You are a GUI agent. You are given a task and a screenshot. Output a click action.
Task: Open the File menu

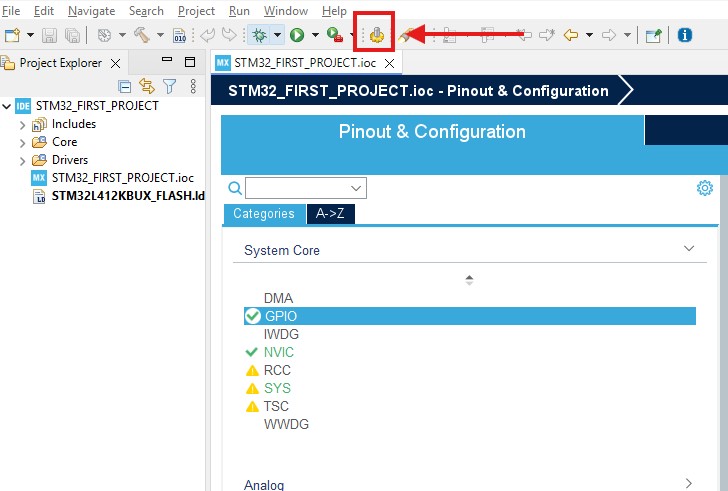click(11, 11)
